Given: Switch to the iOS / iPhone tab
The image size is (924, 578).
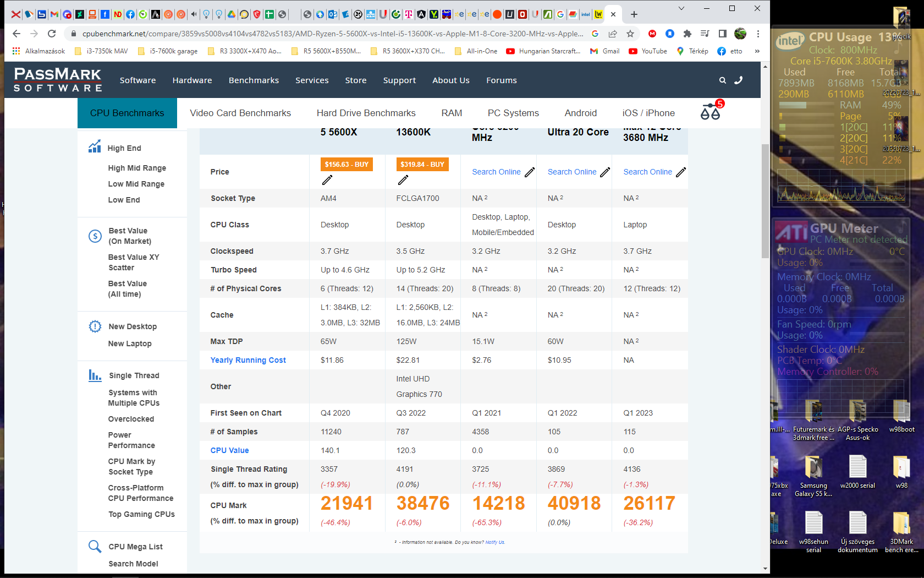Looking at the screenshot, I should coord(648,113).
